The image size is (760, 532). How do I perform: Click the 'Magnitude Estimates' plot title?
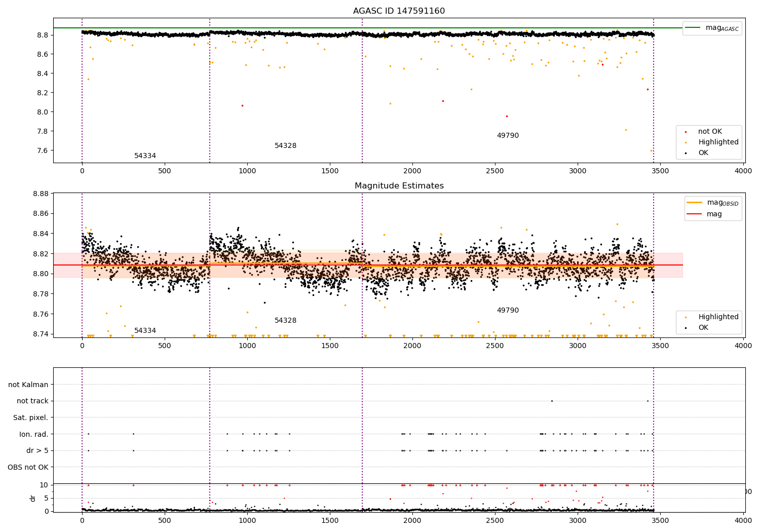tap(399, 186)
